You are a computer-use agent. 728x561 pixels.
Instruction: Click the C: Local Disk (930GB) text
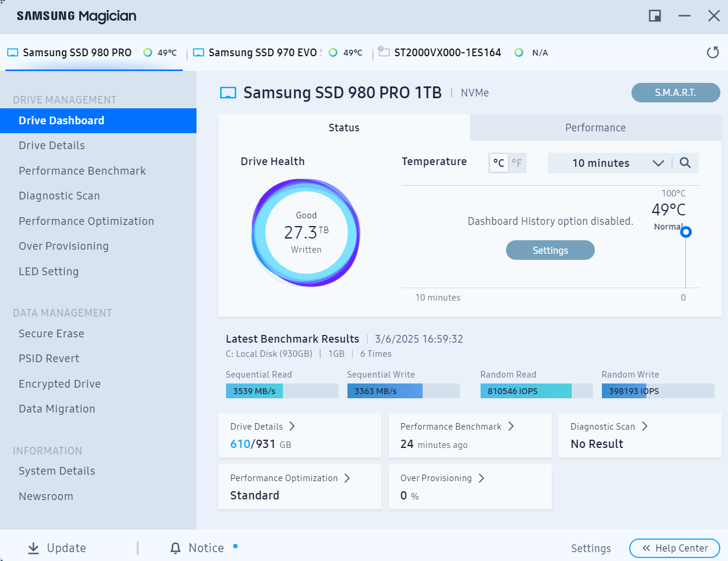tap(269, 354)
